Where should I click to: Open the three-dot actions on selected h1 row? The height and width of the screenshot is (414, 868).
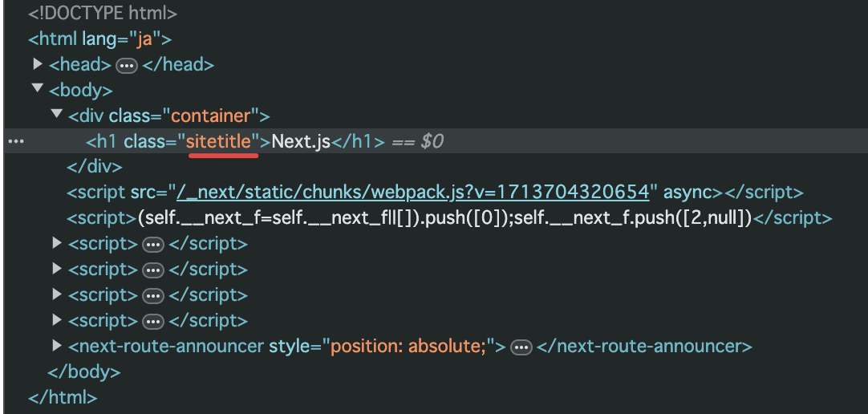pyautogui.click(x=16, y=141)
